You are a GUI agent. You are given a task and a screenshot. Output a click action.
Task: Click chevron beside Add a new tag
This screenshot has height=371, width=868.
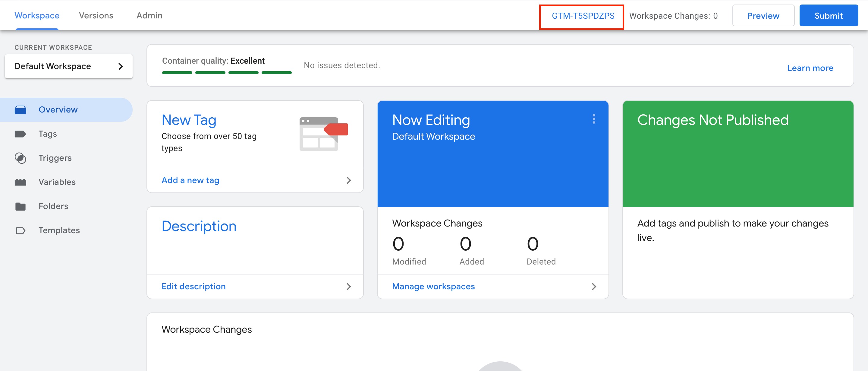point(349,180)
